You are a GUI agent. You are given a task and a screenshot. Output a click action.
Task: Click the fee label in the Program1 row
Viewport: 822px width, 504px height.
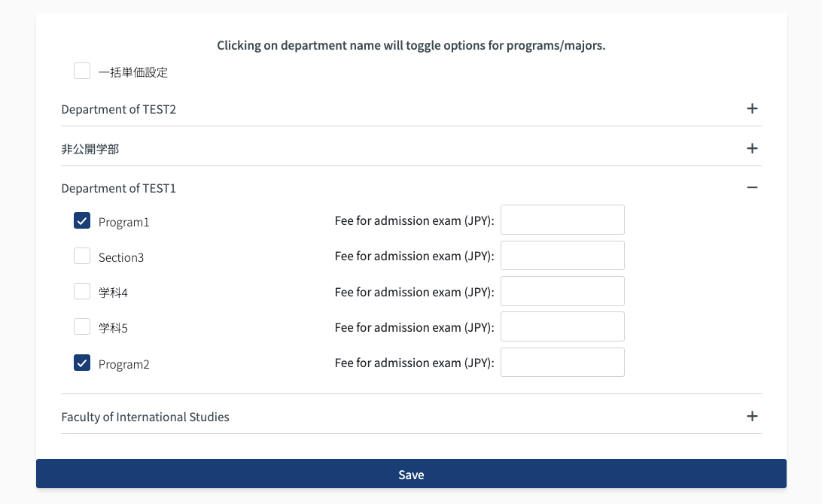[x=414, y=220]
